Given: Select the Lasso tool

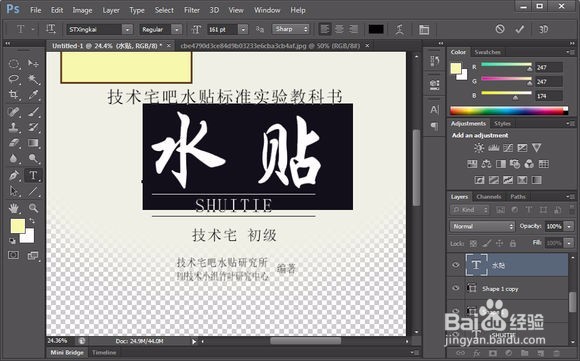Looking at the screenshot, I should pyautogui.click(x=14, y=79).
